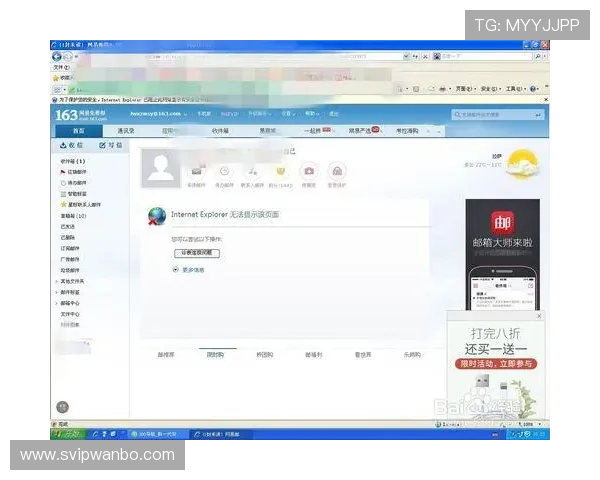
Task: Open the 文件(F) menu
Action: pyautogui.click(x=61, y=68)
